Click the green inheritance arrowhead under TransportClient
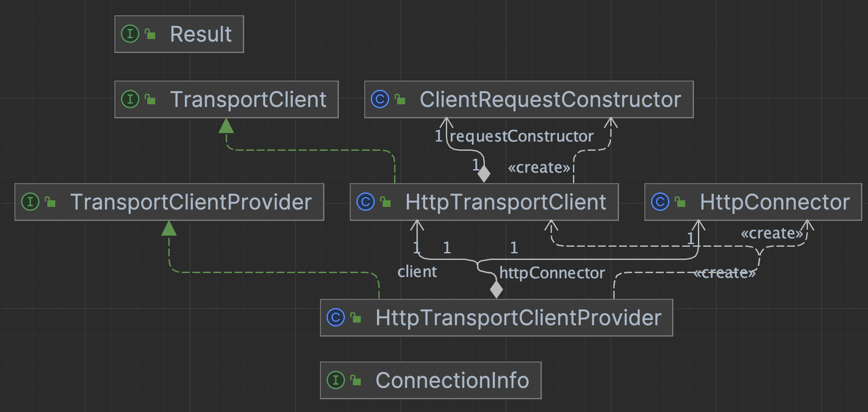Viewport: 868px width, 412px height. click(226, 126)
